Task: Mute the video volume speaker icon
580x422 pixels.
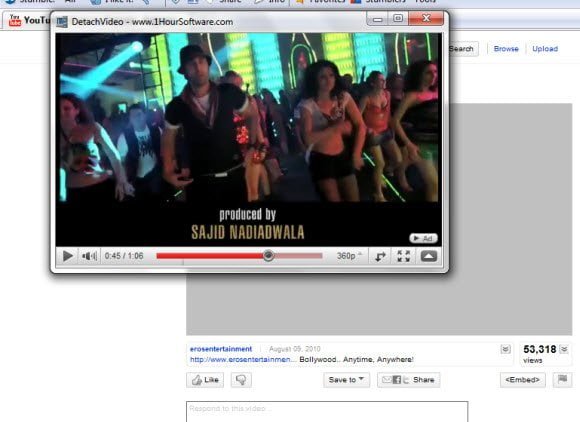Action: point(89,256)
